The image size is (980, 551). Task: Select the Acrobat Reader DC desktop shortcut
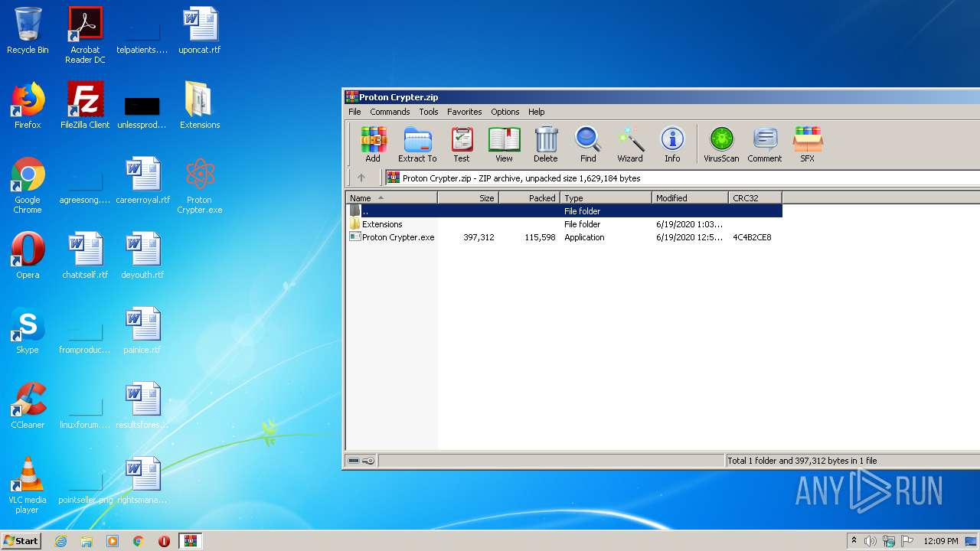tap(85, 35)
